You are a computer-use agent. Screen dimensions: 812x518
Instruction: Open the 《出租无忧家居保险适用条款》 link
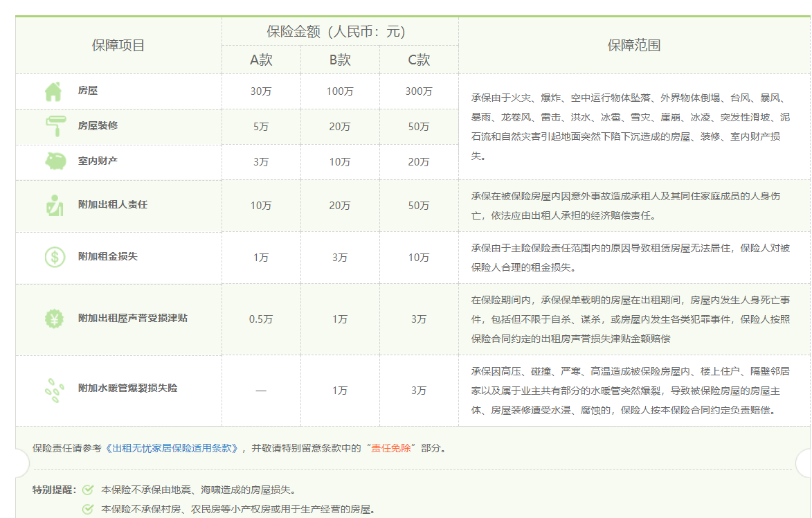(174, 448)
